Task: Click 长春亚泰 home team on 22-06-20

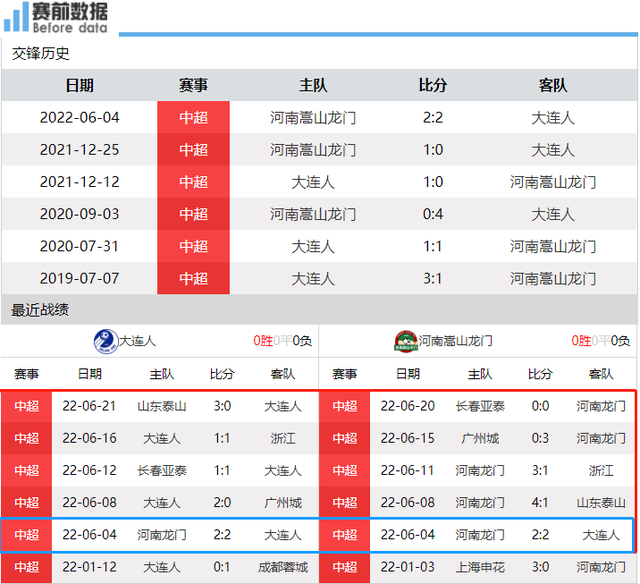Action: 480,406
